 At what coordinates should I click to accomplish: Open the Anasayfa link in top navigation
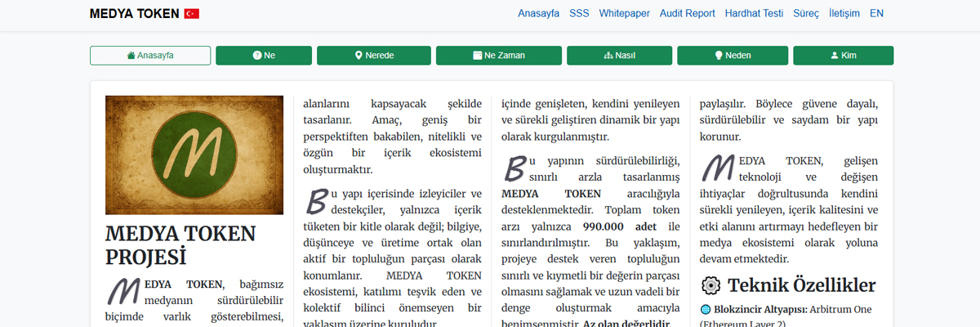tap(539, 13)
